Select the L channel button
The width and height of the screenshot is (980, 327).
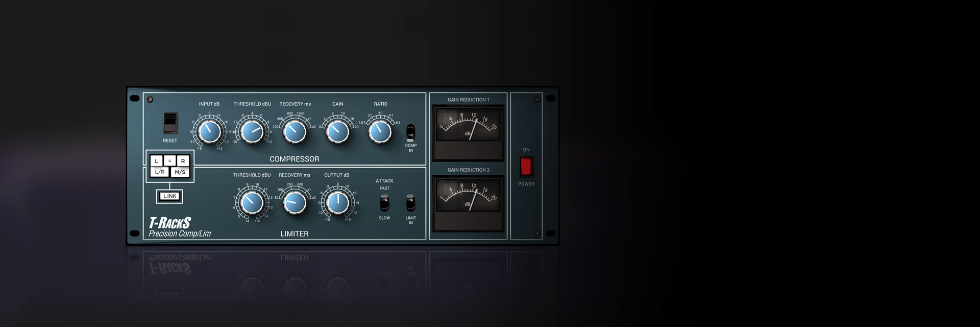coord(157,161)
